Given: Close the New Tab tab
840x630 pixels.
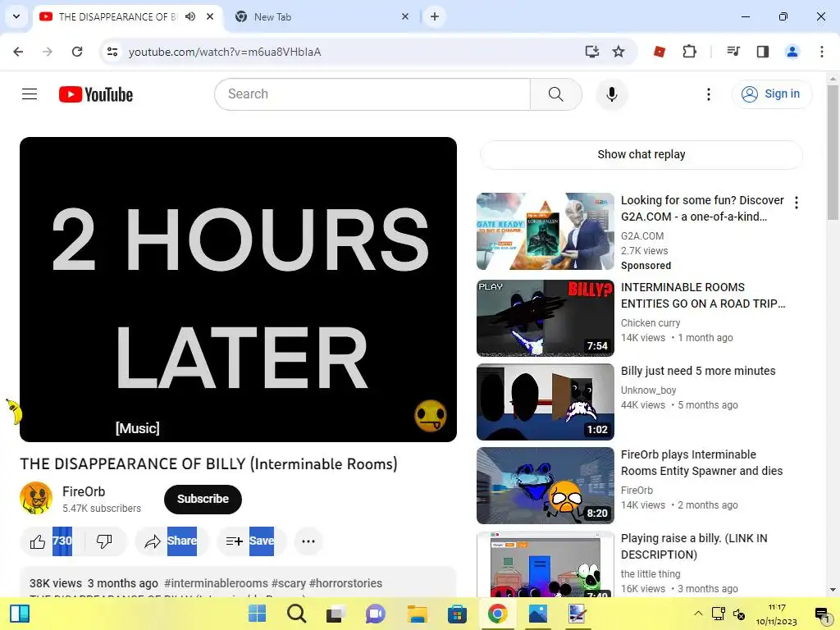Looking at the screenshot, I should tap(405, 16).
